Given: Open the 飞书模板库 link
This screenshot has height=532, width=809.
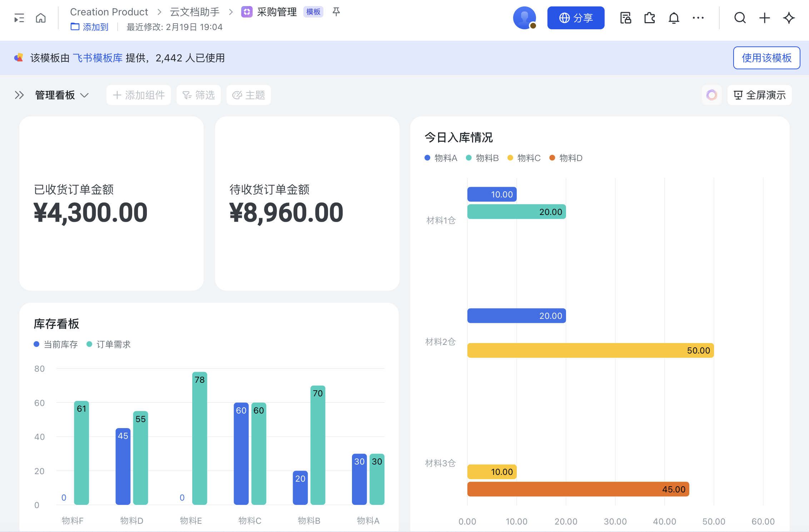Looking at the screenshot, I should 98,58.
